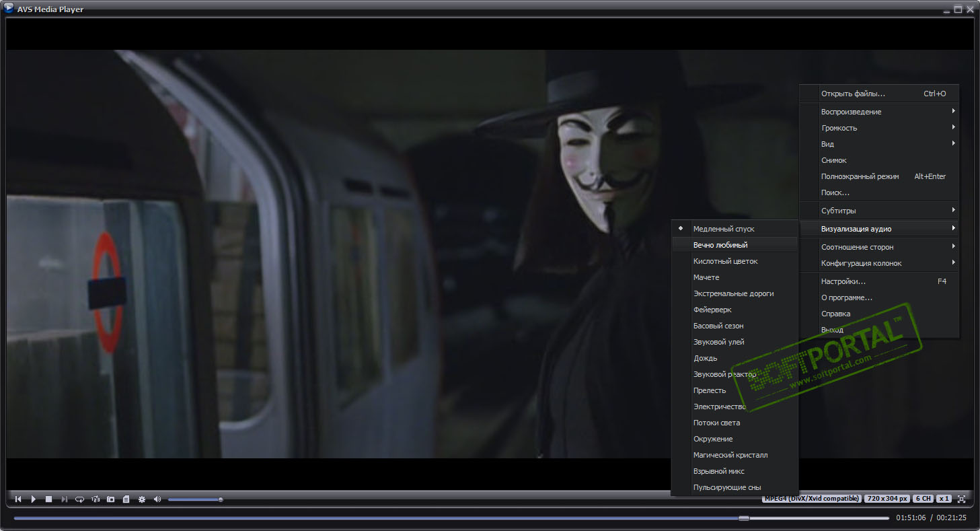Toggle shuffle order icon (123)

point(96,499)
